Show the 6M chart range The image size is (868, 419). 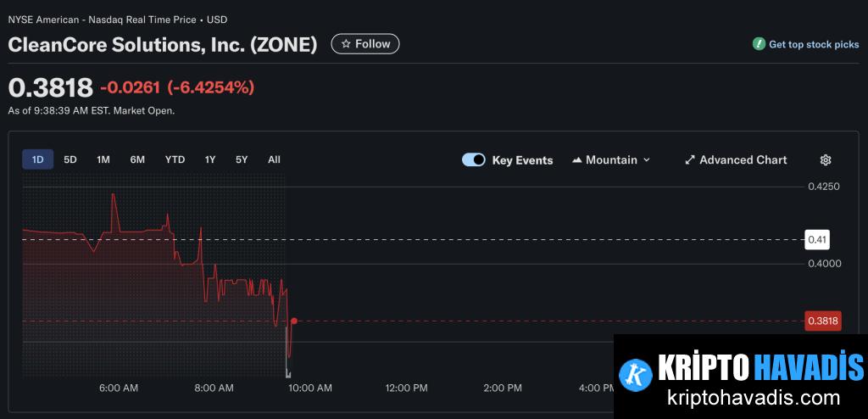[137, 159]
